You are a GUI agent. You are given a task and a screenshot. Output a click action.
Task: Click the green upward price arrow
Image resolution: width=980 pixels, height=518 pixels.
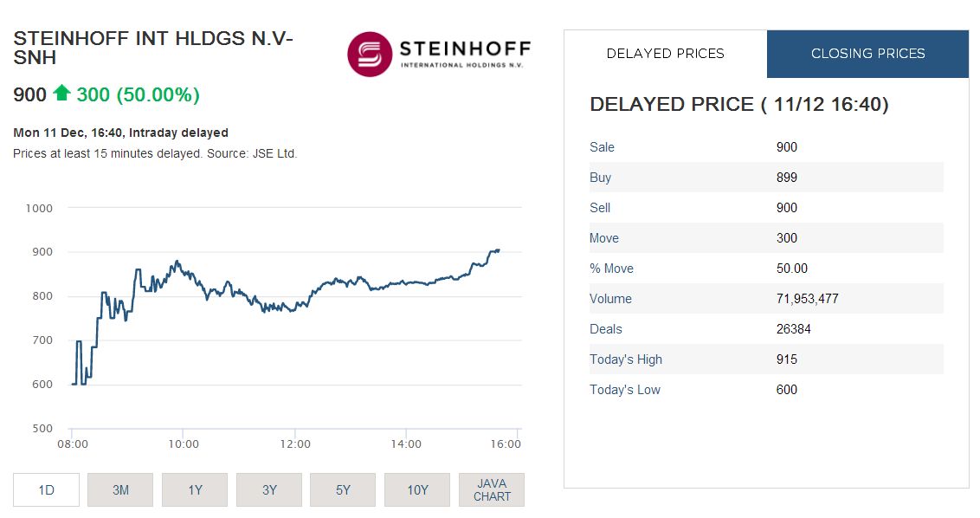pos(64,94)
